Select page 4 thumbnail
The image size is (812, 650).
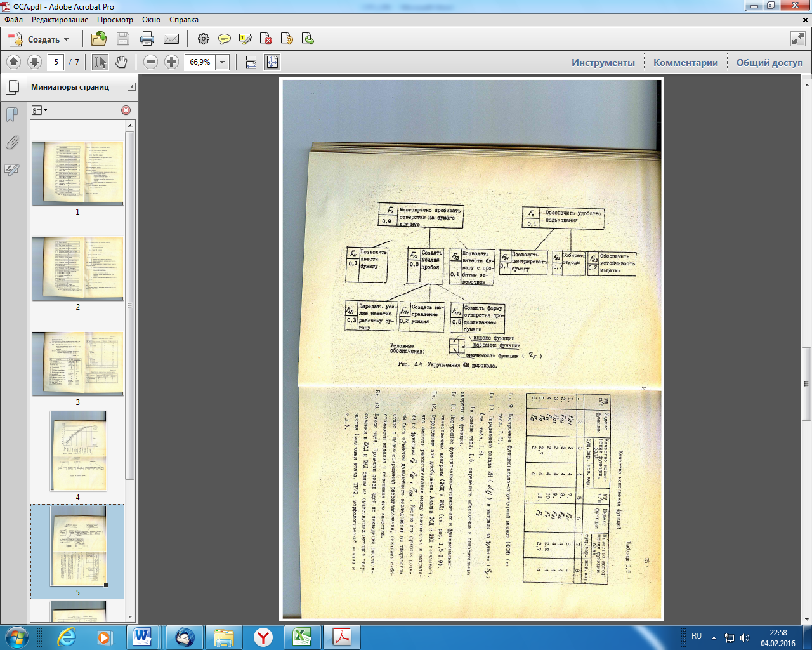tap(78, 451)
